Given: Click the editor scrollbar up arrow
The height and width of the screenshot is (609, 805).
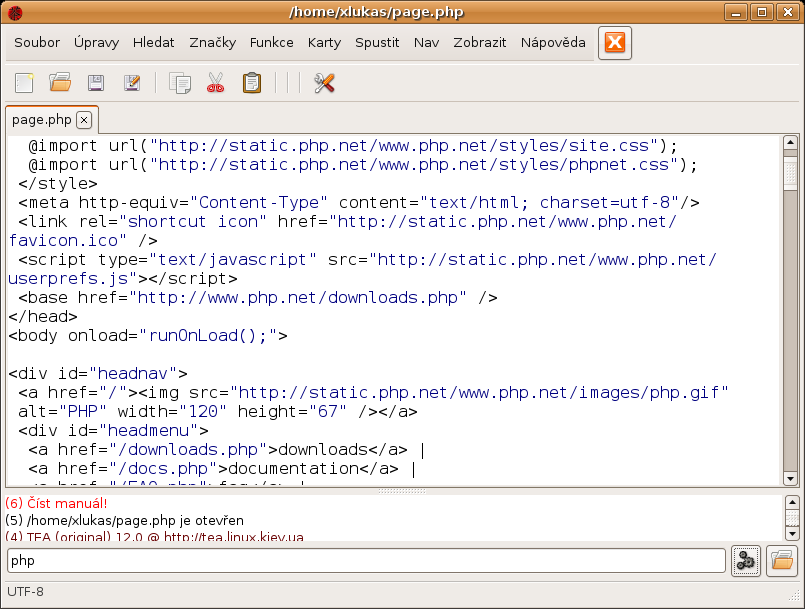Looking at the screenshot, I should pyautogui.click(x=790, y=142).
